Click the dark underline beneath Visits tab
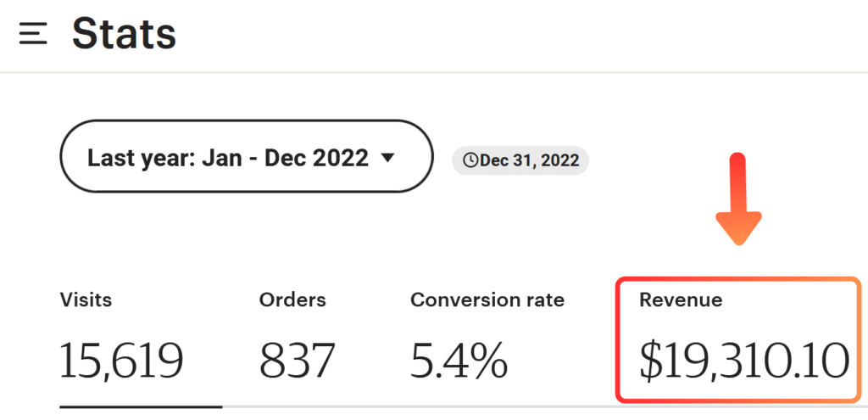Screen dimensions: 868x420 141,406
